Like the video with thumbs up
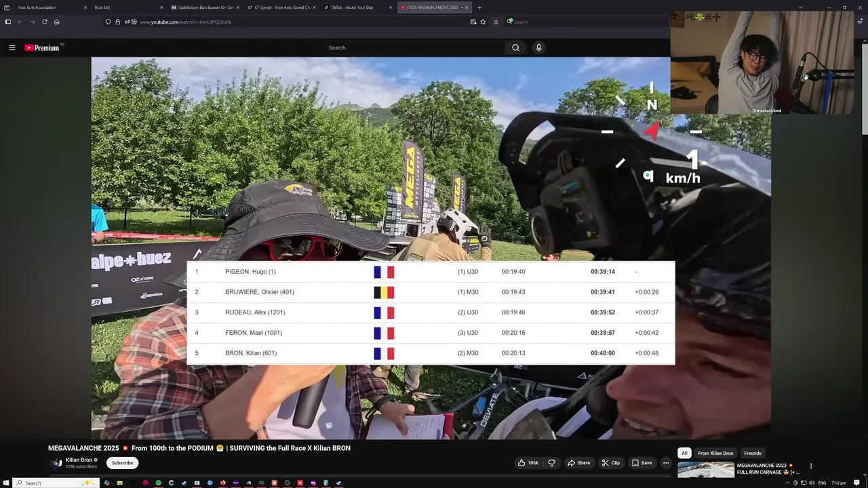This screenshot has height=488, width=868. [528, 463]
